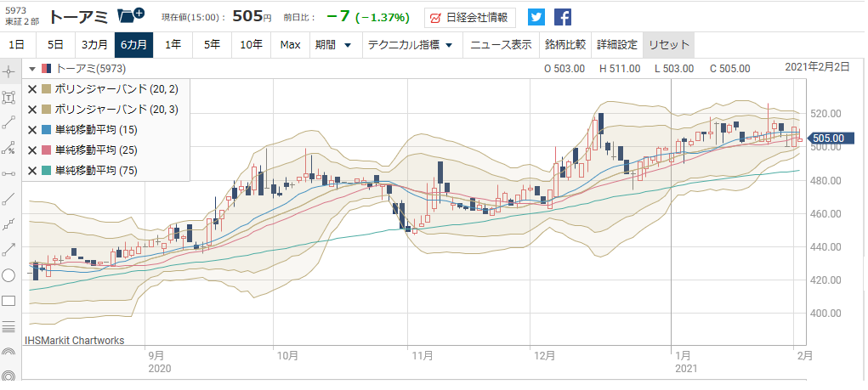Click 単純移動平均 (25) color swatch
The height and width of the screenshot is (390, 868).
coord(47,150)
